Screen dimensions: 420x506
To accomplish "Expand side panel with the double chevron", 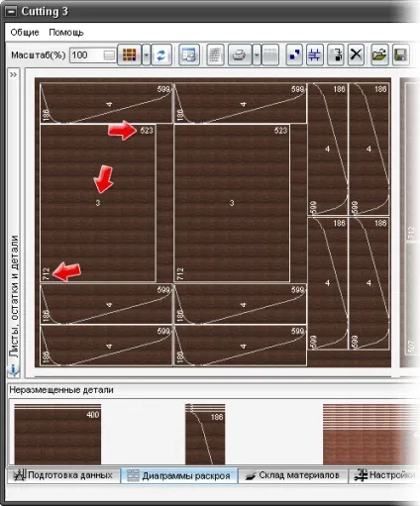I will (x=13, y=74).
